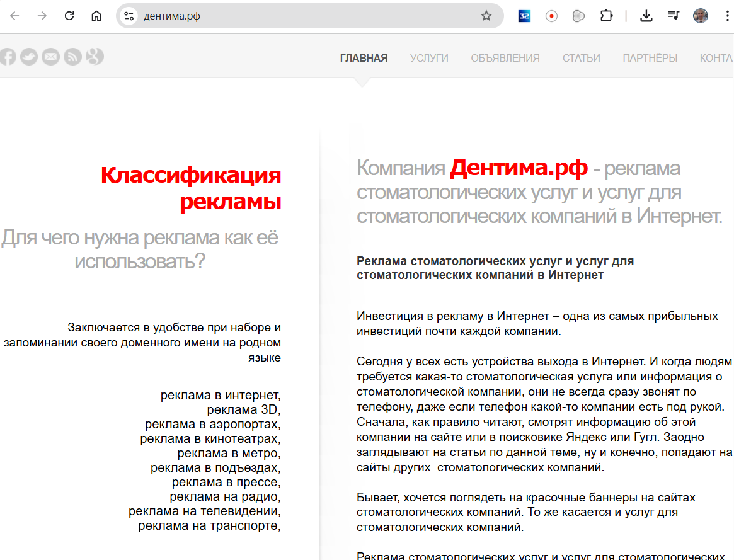The image size is (734, 560).
Task: Click the red Дентима.рф title text
Action: [x=518, y=168]
